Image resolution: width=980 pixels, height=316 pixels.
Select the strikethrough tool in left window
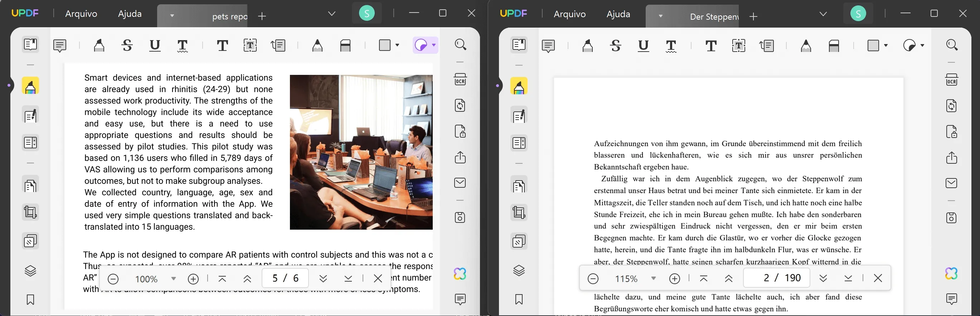pos(127,46)
